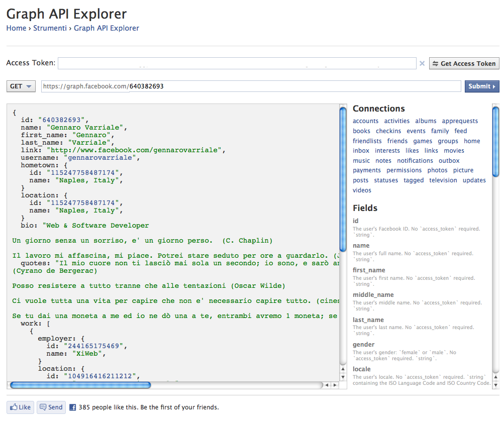
Task: Open the videos connection
Action: 362,190
